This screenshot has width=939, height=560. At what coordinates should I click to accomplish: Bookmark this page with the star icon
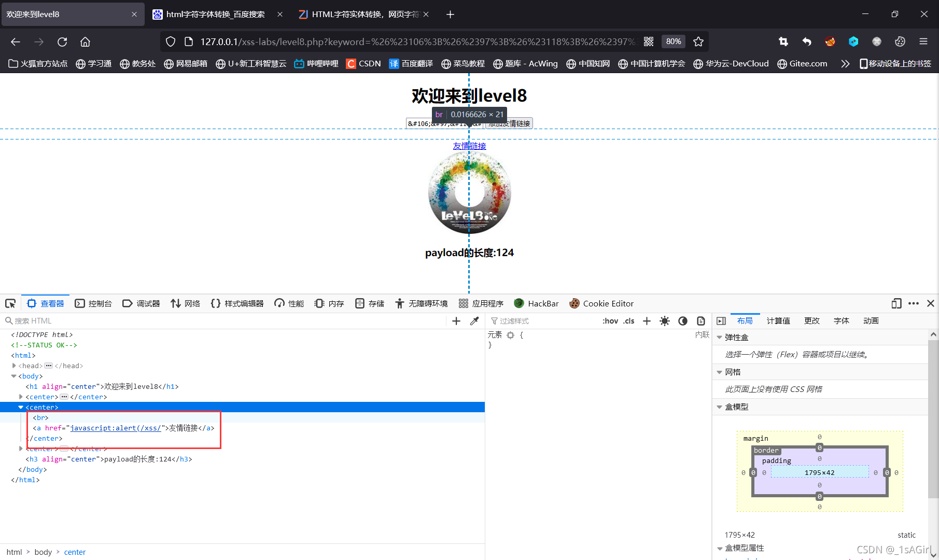click(x=698, y=41)
